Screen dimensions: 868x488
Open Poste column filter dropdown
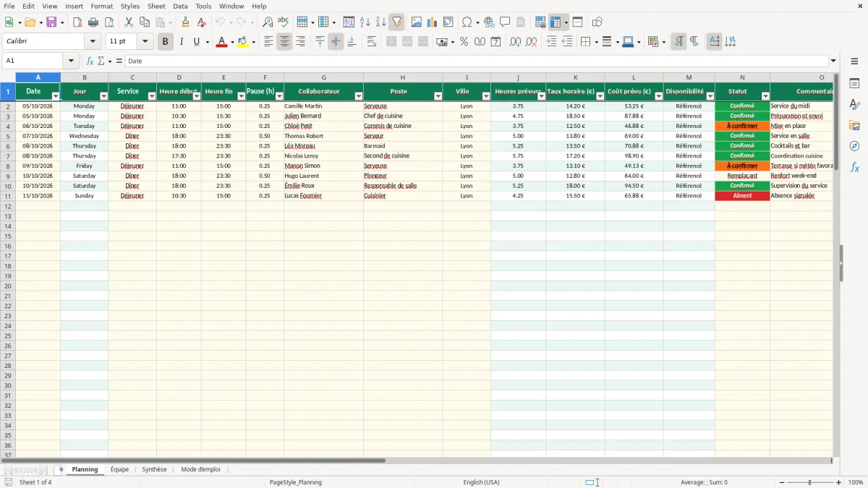438,96
